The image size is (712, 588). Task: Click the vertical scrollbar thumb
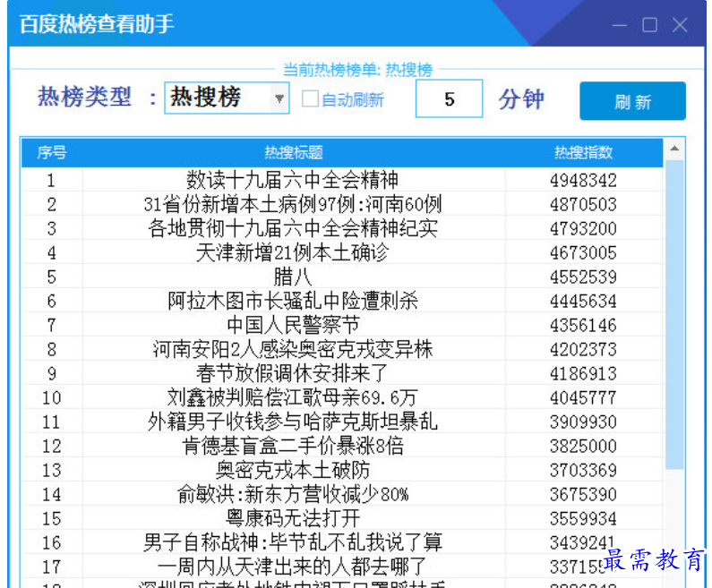[x=674, y=314]
